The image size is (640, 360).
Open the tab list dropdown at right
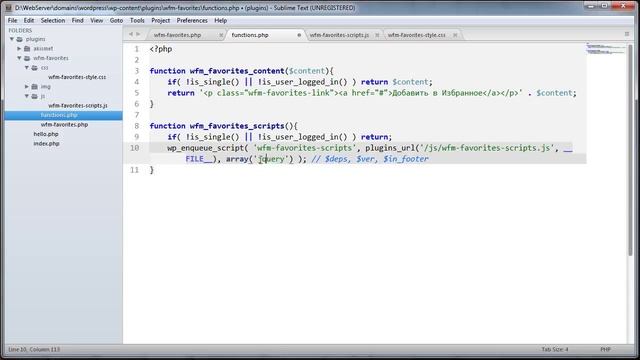627,34
